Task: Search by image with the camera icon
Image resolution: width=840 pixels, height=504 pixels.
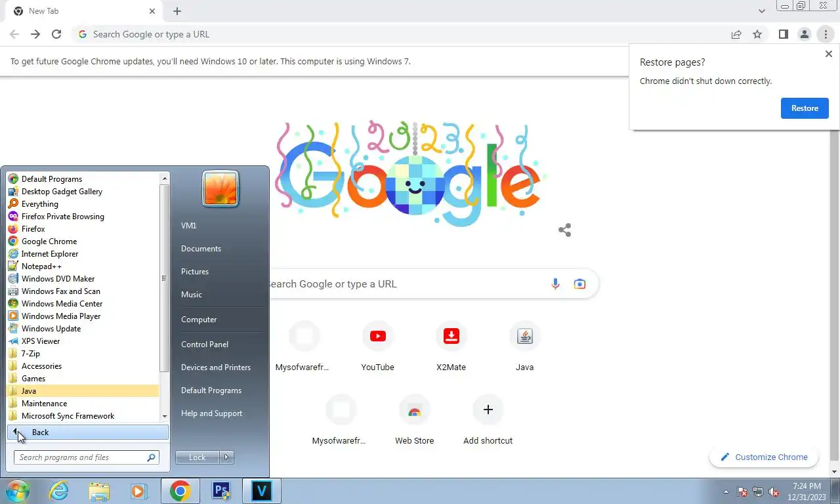Action: (x=579, y=284)
